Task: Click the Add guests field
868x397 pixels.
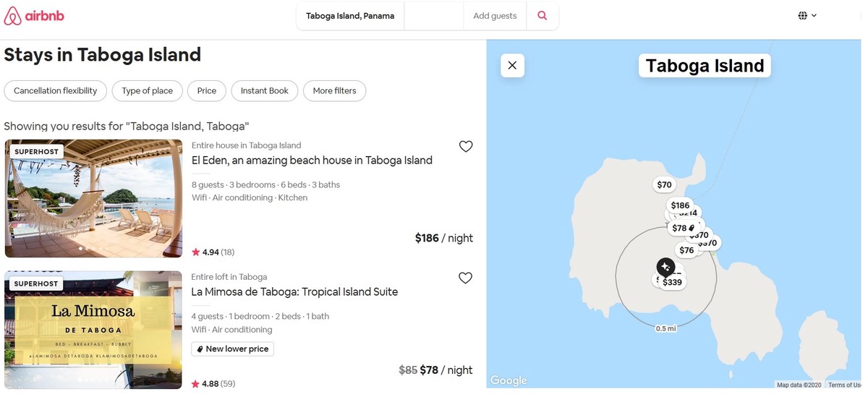Action: [495, 16]
